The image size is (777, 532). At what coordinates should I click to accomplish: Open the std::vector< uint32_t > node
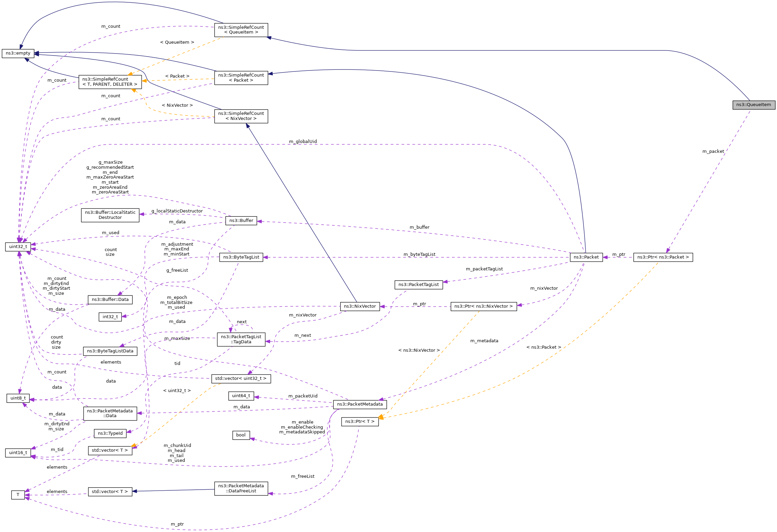pos(241,378)
